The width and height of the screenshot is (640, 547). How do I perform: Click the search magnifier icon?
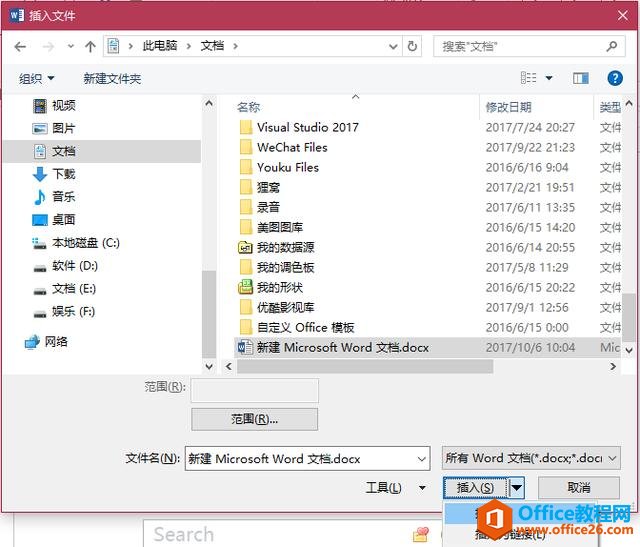pyautogui.click(x=611, y=46)
